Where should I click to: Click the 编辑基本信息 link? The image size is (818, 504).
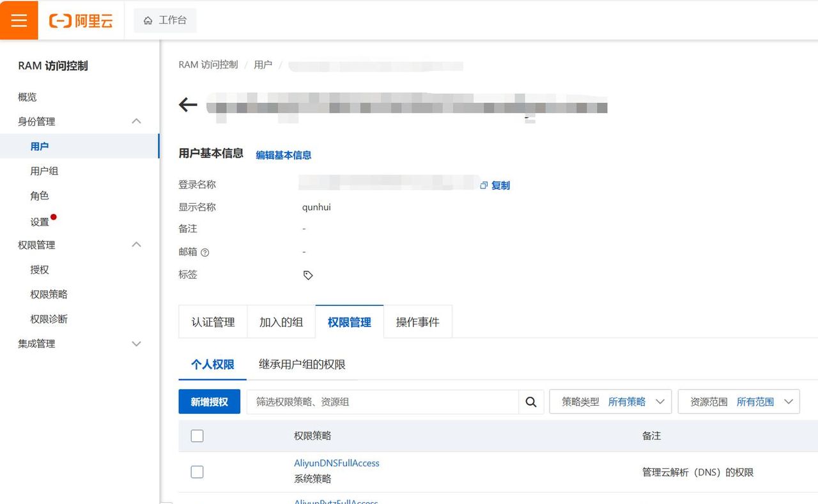[284, 155]
